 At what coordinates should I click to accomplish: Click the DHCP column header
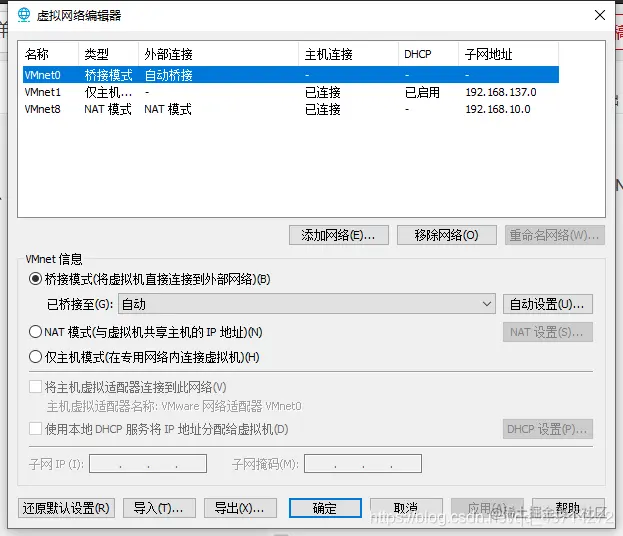(x=428, y=54)
